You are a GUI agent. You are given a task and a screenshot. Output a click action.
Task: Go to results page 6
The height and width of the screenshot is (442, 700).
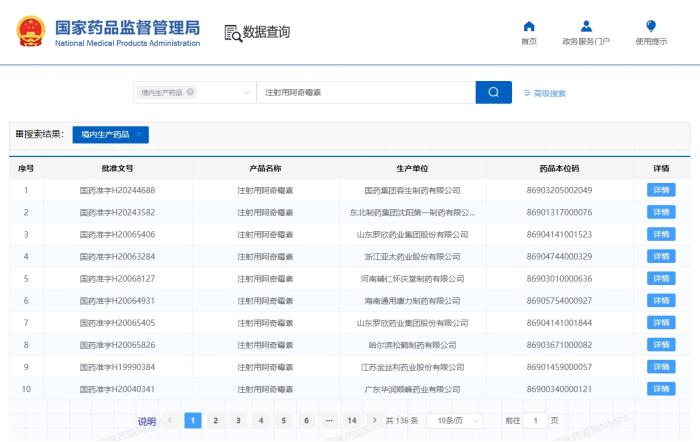(307, 420)
